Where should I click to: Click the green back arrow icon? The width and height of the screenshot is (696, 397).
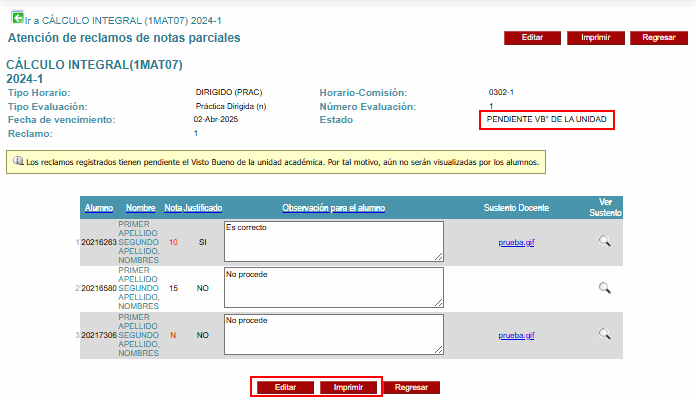tap(17, 18)
